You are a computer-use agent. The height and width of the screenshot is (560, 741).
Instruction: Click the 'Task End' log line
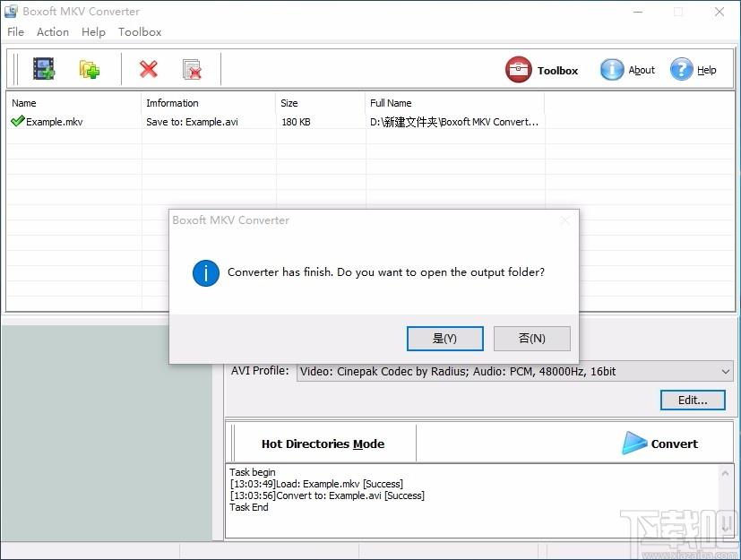click(x=249, y=507)
